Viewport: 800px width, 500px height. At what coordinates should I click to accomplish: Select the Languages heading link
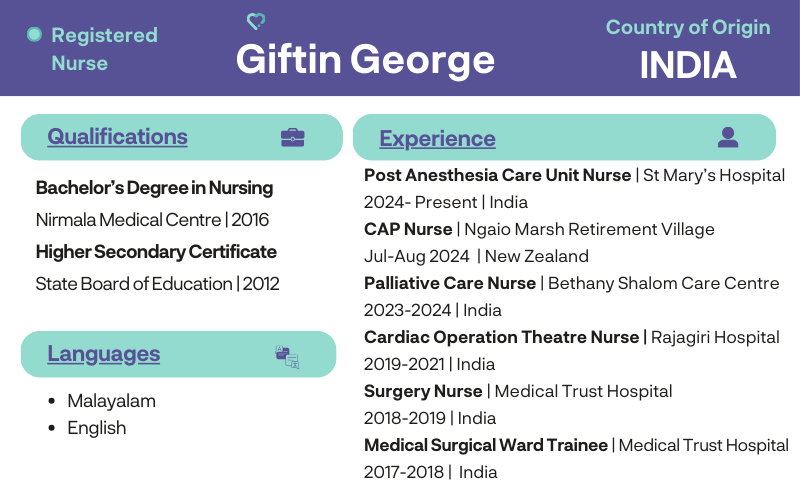104,354
